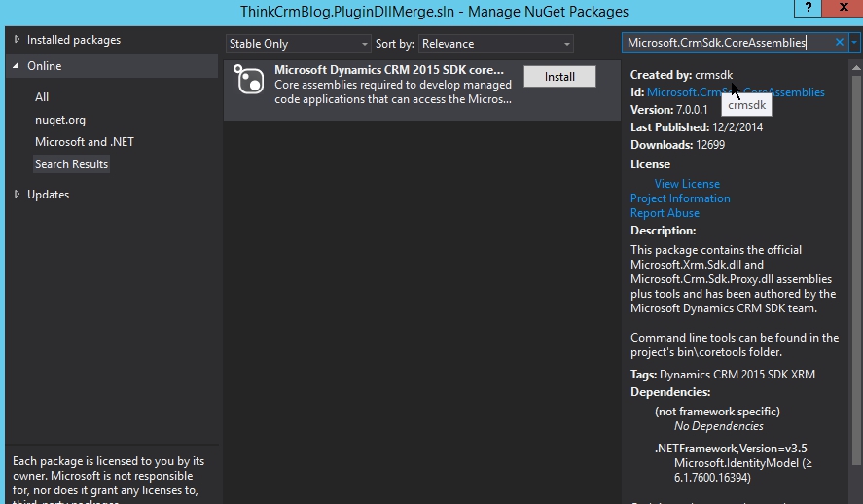This screenshot has height=504, width=863.
Task: Click the Tags Dynamics CRM 2015 SDK XRM line
Action: [x=723, y=375]
